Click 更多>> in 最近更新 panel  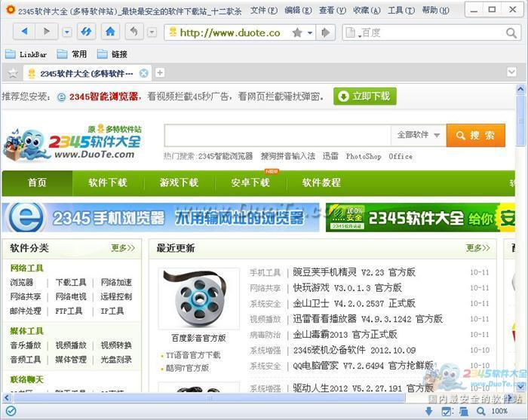click(x=477, y=248)
